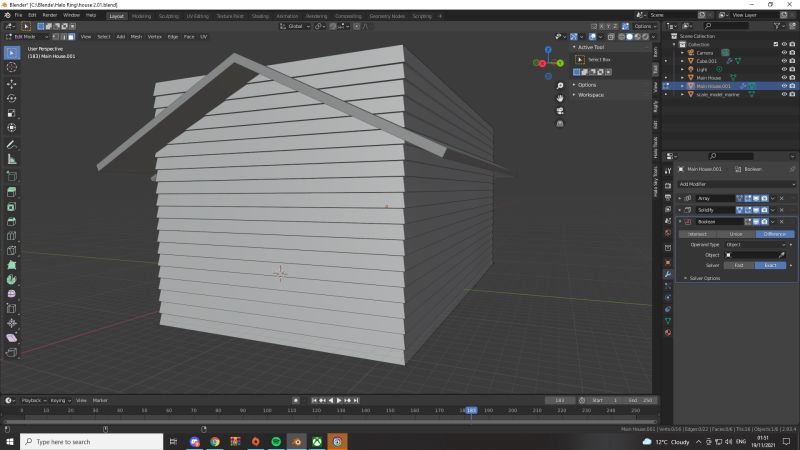
Task: Select the Cursor tool in left toolbar
Action: (x=12, y=67)
